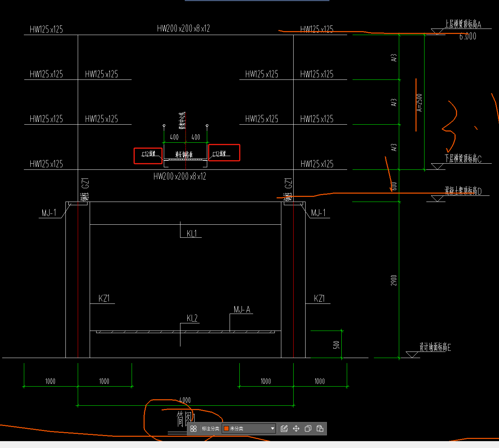This screenshot has height=448, width=499.
Task: Click the 6.000 elevation value
Action: (468, 36)
